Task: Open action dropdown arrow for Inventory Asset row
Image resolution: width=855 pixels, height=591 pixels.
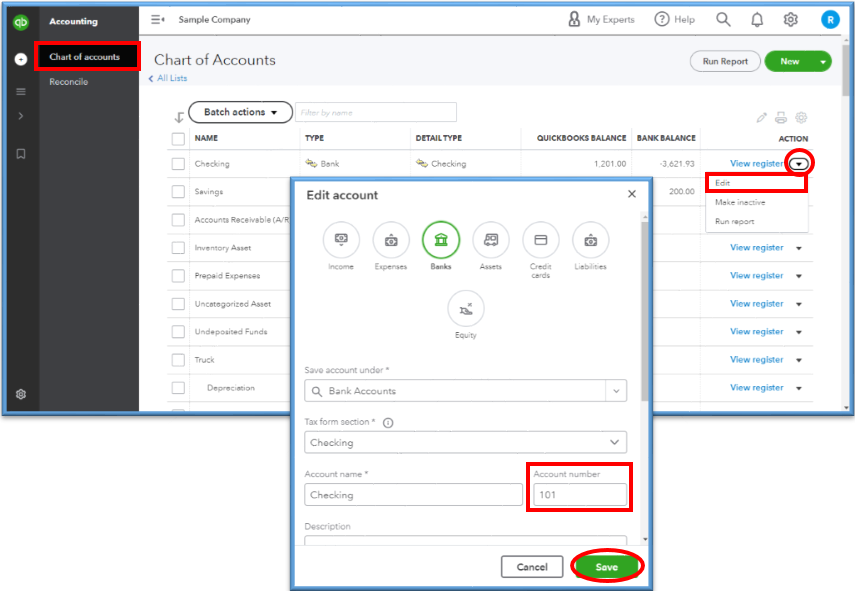Action: (799, 248)
